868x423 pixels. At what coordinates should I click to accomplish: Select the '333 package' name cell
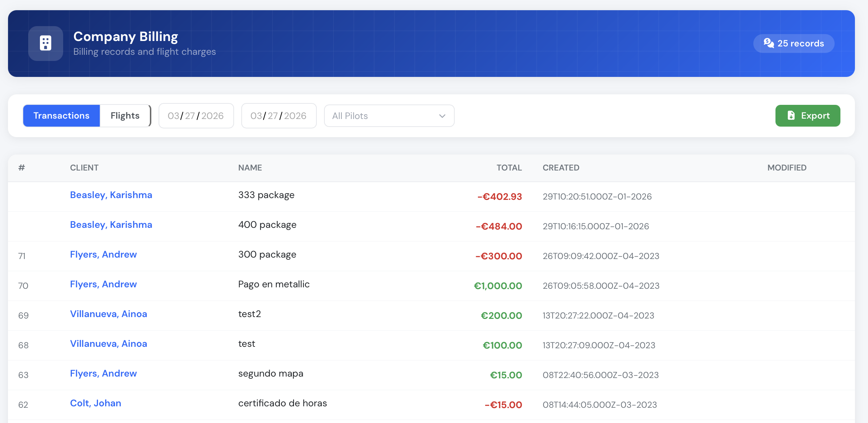pyautogui.click(x=266, y=195)
